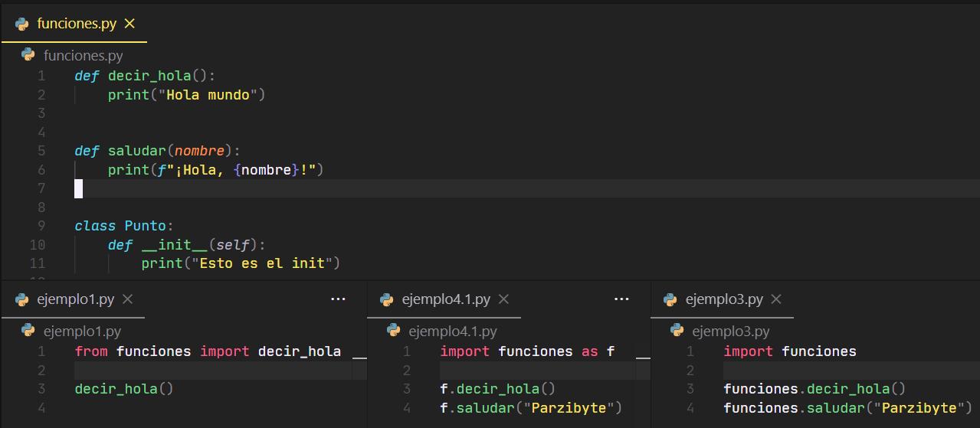Switch to the ejemplo1.py tab

[73, 299]
